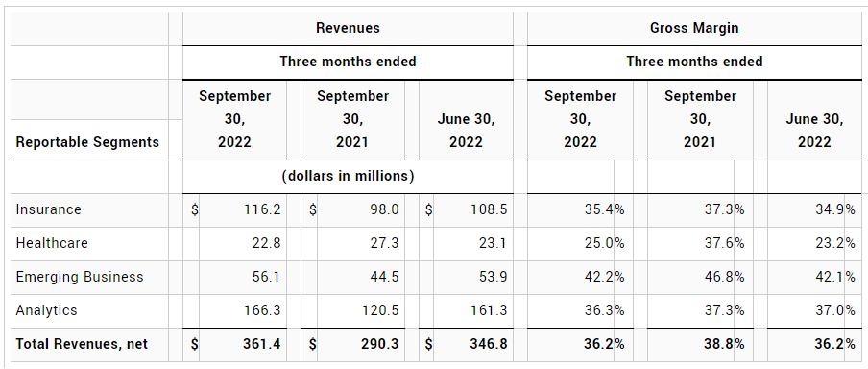Click Insurance revenue value 116.2
Image resolution: width=868 pixels, height=369 pixels.
pos(262,209)
